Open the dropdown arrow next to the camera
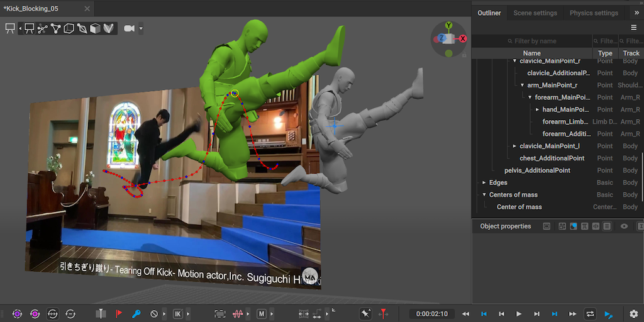Viewport: 644px width, 322px height. 141,28
